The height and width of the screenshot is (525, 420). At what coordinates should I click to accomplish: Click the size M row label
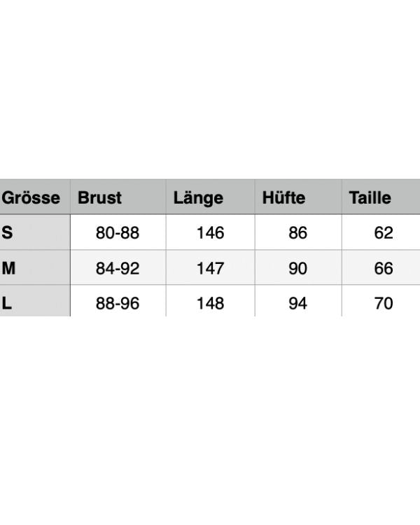point(9,268)
